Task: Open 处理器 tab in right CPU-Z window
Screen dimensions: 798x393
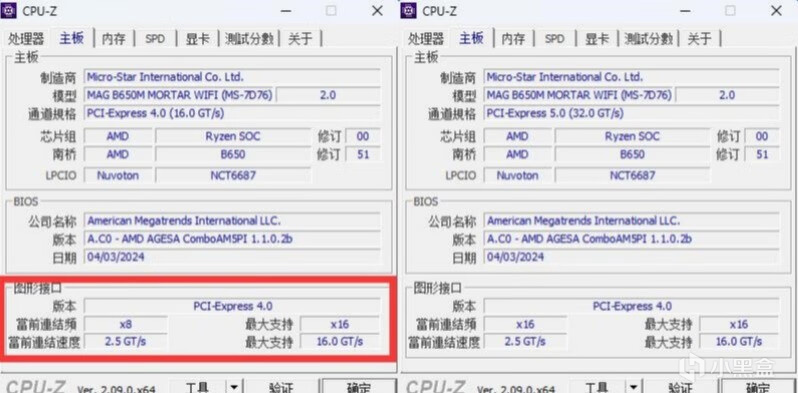Action: 425,38
